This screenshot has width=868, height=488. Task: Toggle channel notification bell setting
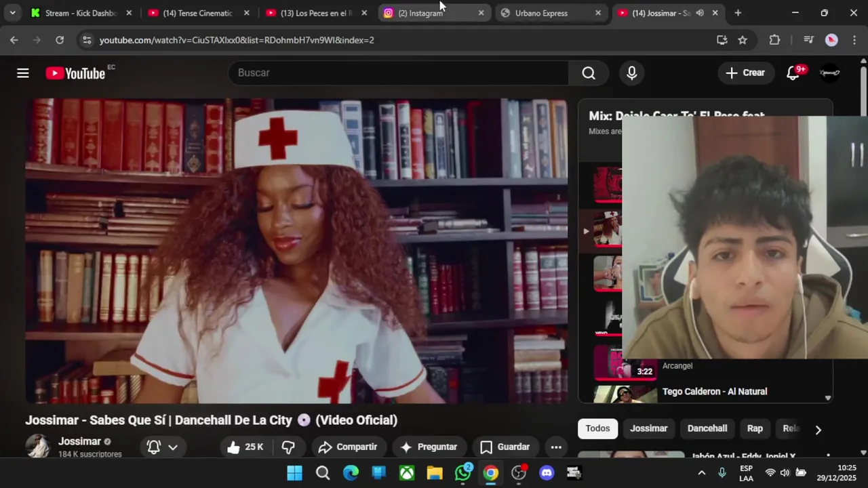[x=154, y=447]
